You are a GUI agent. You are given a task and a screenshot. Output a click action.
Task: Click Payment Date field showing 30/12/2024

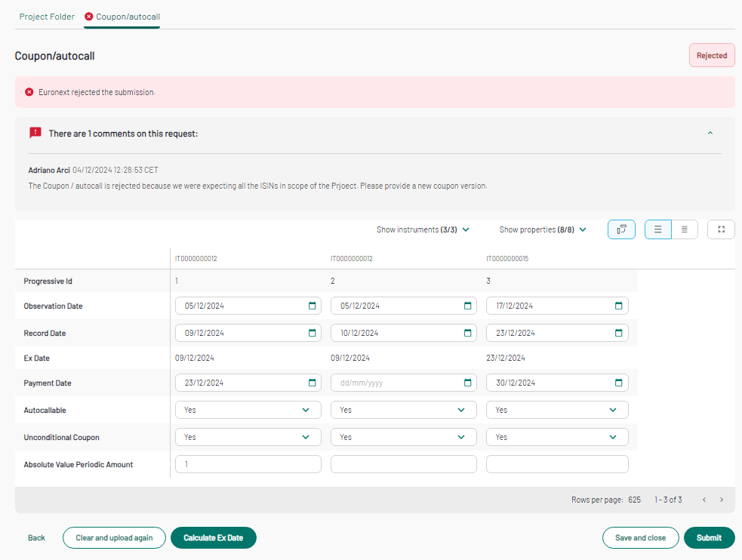tap(557, 383)
